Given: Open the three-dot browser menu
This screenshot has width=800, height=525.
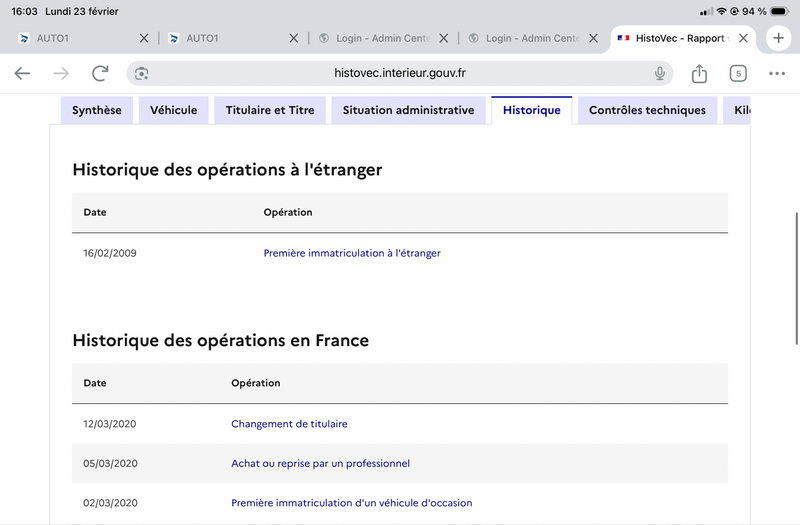Looking at the screenshot, I should click(x=777, y=73).
